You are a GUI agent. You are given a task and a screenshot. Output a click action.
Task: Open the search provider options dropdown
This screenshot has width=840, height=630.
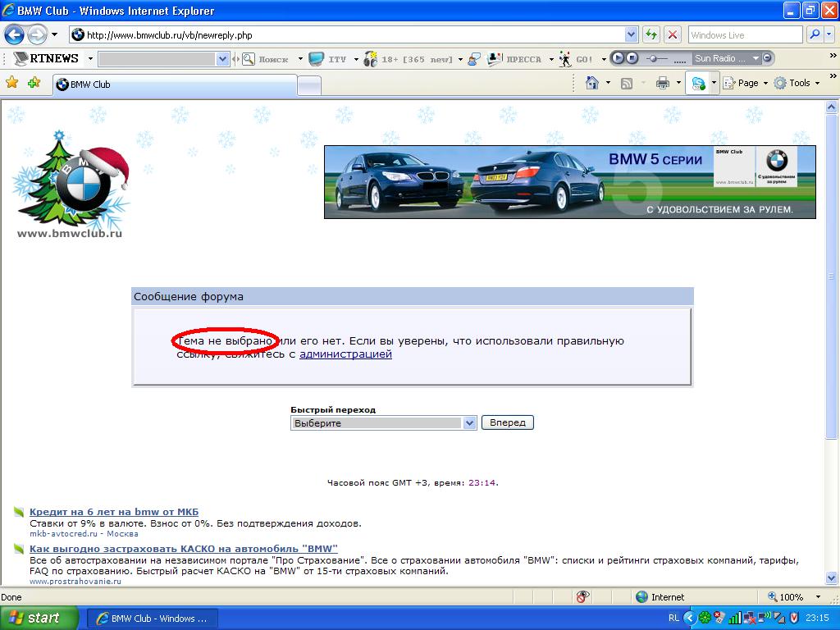point(829,35)
